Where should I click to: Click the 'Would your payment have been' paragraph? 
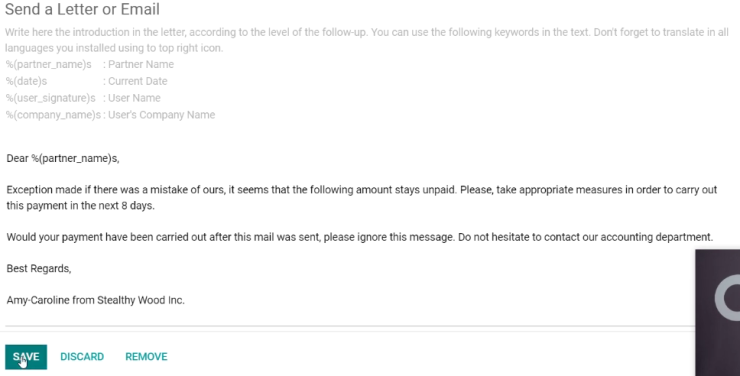point(360,237)
